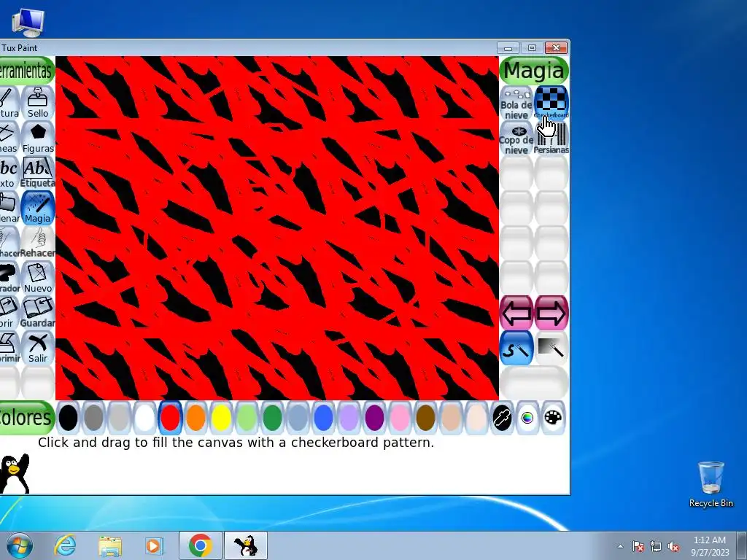Screen dimensions: 747x560
Task: Open Windows Media Player from taskbar
Action: [154, 545]
